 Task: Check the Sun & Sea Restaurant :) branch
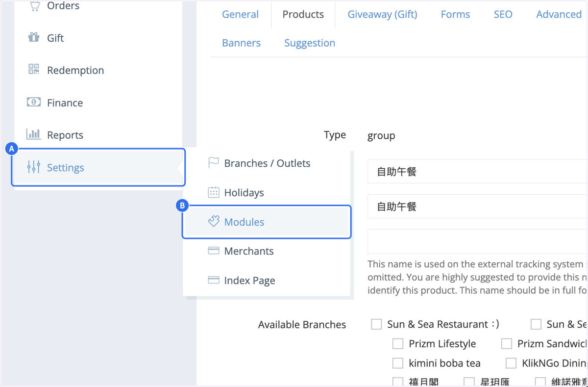376,324
